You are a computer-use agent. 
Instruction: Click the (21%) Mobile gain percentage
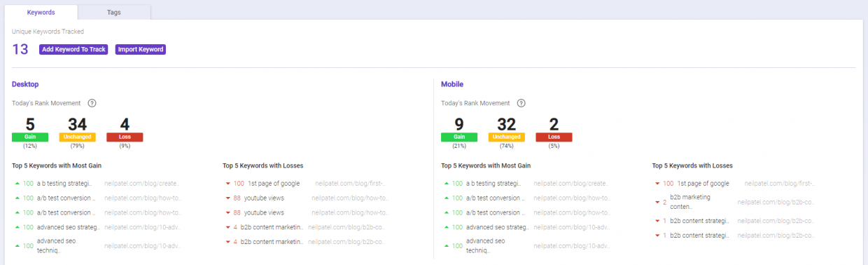tap(459, 147)
